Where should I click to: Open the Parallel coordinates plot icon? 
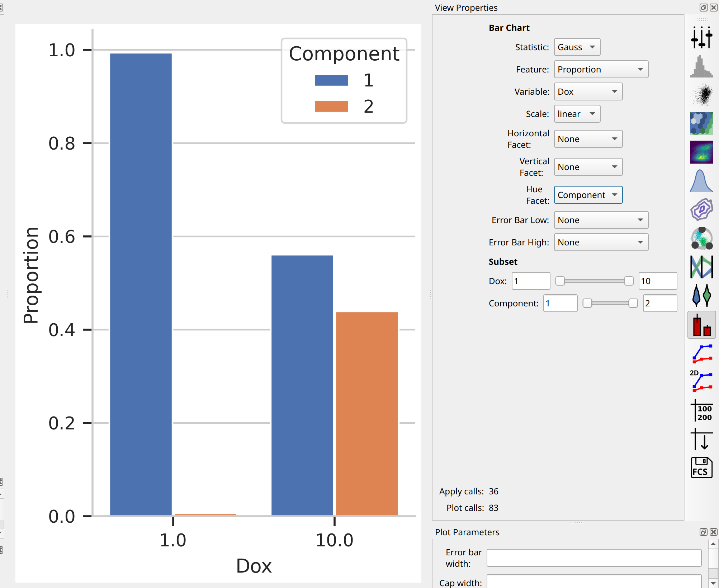click(701, 267)
